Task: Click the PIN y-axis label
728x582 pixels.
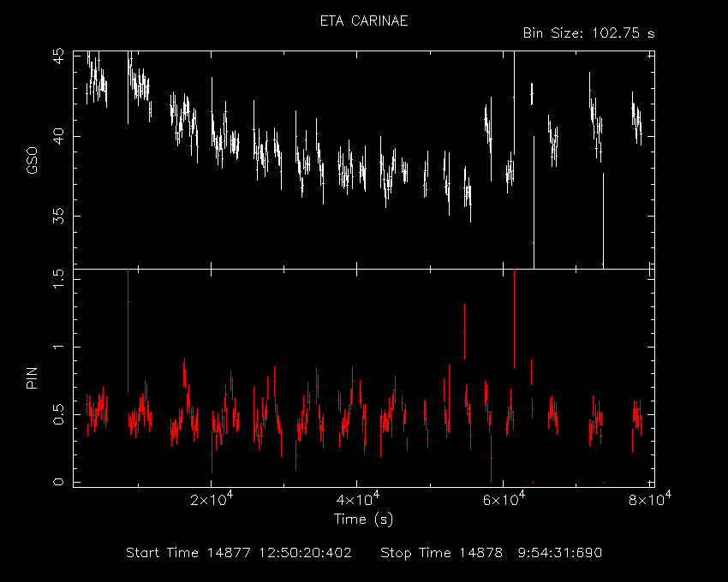Action: [32, 377]
